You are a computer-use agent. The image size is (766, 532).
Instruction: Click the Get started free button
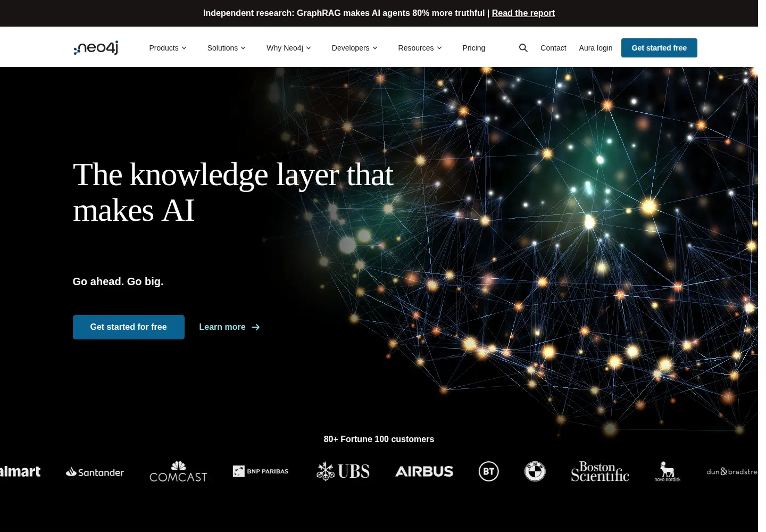pyautogui.click(x=659, y=48)
